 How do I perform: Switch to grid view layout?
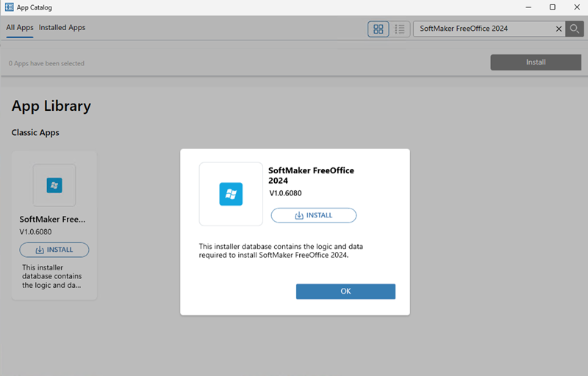pyautogui.click(x=379, y=29)
